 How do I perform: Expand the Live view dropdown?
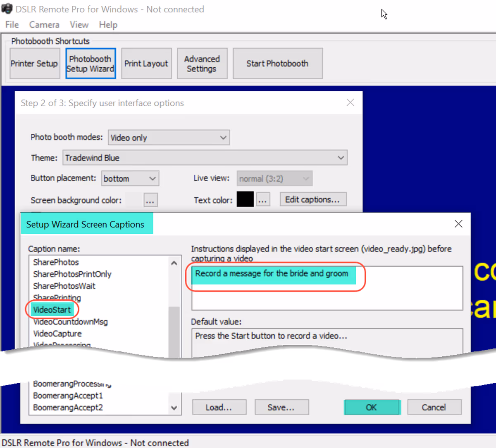coord(274,178)
